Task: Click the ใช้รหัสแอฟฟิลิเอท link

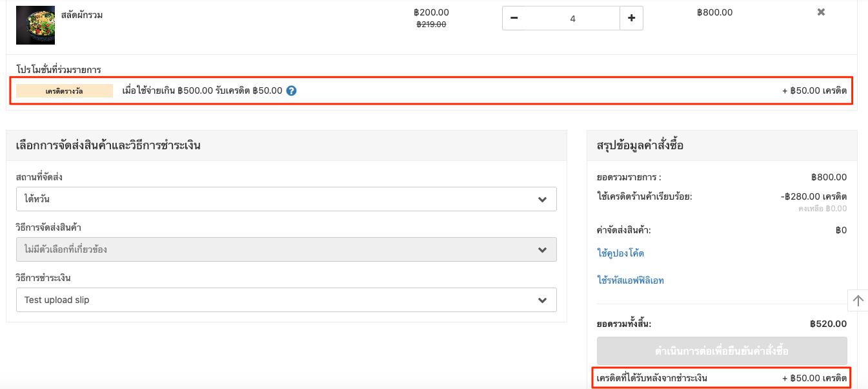Action: coord(631,280)
